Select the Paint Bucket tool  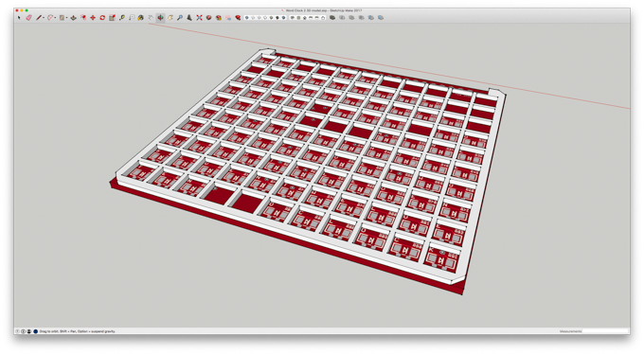[x=140, y=18]
